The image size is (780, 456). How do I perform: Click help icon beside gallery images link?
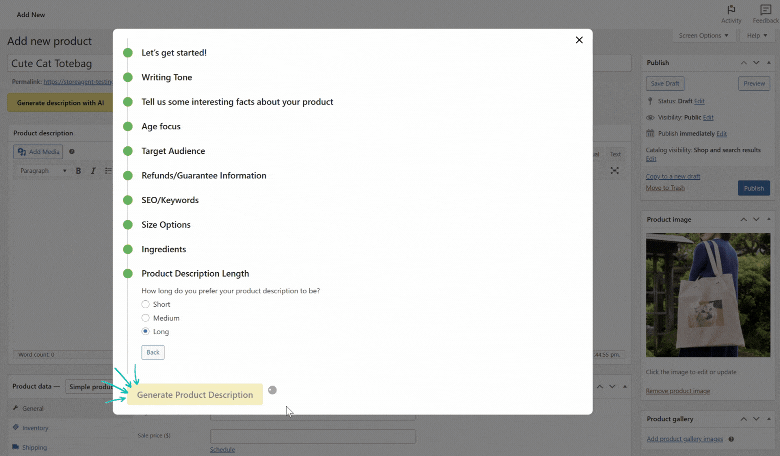pyautogui.click(x=731, y=439)
